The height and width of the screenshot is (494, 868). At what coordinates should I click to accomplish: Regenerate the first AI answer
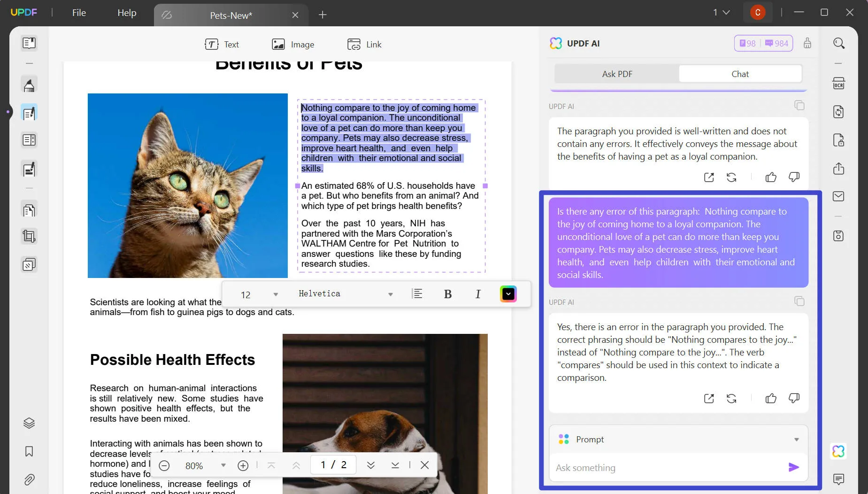(731, 177)
